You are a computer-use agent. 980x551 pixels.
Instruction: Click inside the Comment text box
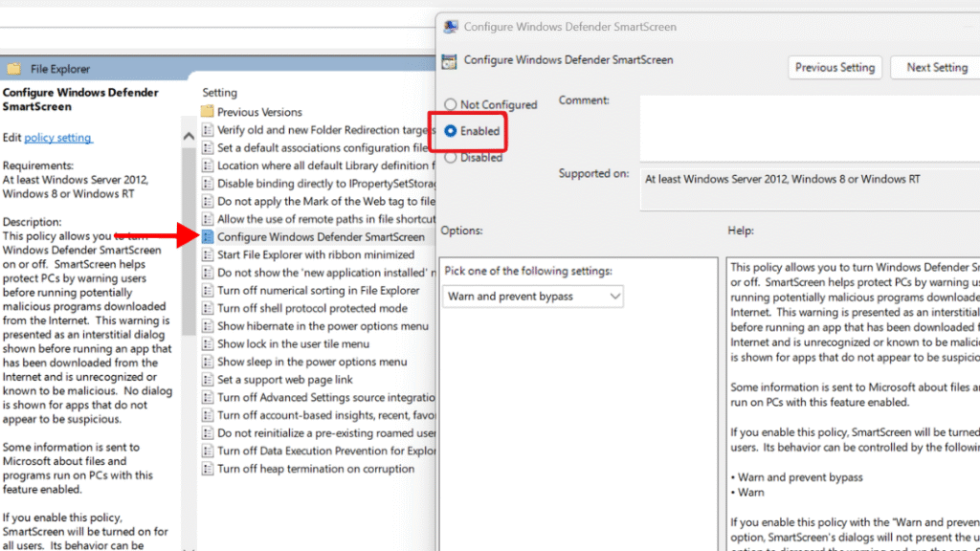tap(810, 128)
